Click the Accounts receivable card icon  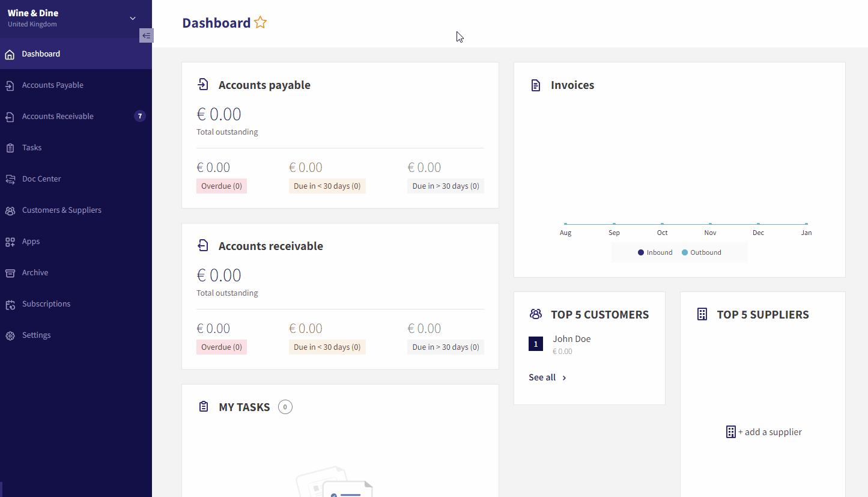[203, 246]
